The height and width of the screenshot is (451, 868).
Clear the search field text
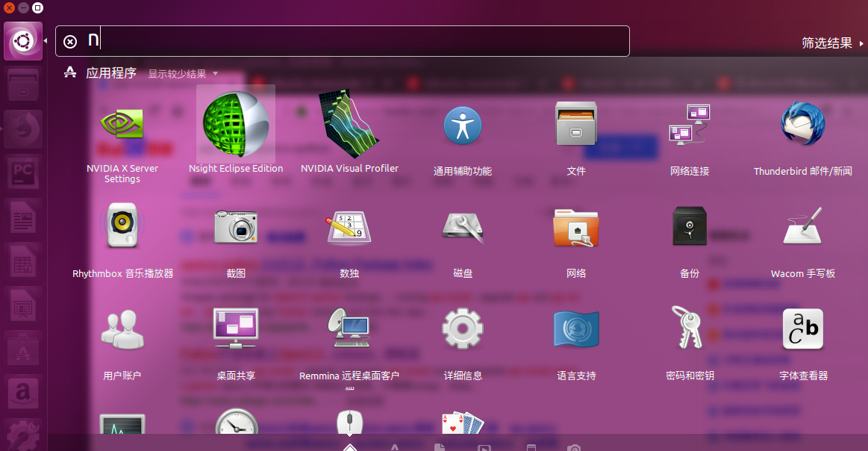pos(70,42)
